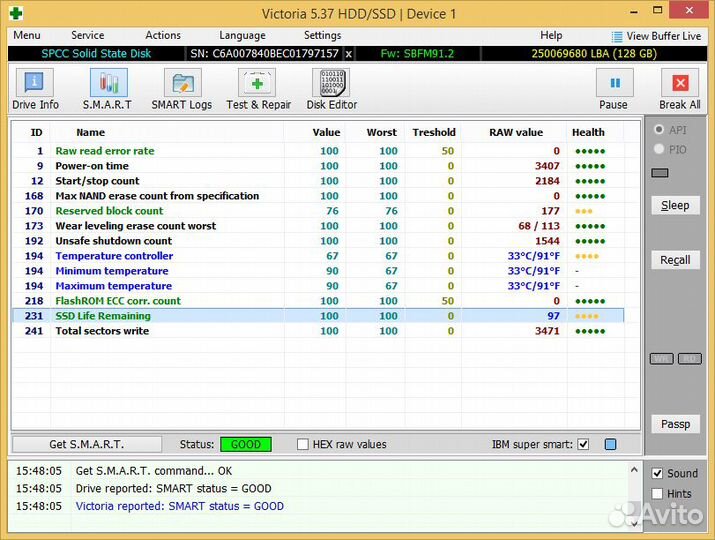The width and height of the screenshot is (715, 540).
Task: Open View Buffer Live
Action: point(656,36)
